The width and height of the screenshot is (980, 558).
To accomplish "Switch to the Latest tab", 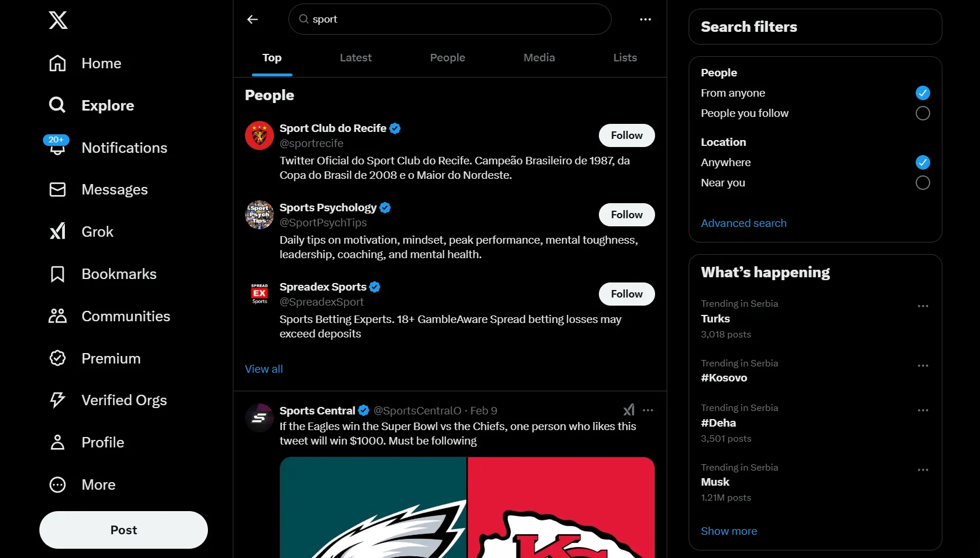I will click(356, 58).
